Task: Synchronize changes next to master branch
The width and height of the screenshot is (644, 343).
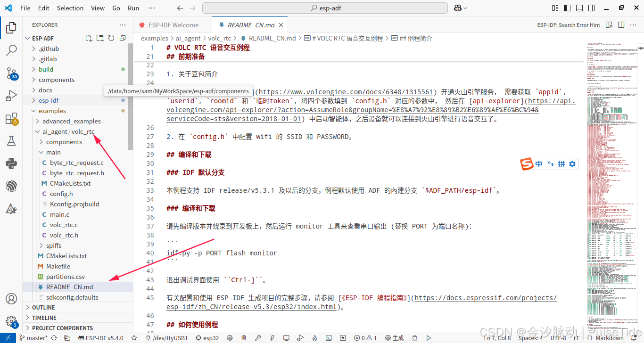Action: pos(54,338)
